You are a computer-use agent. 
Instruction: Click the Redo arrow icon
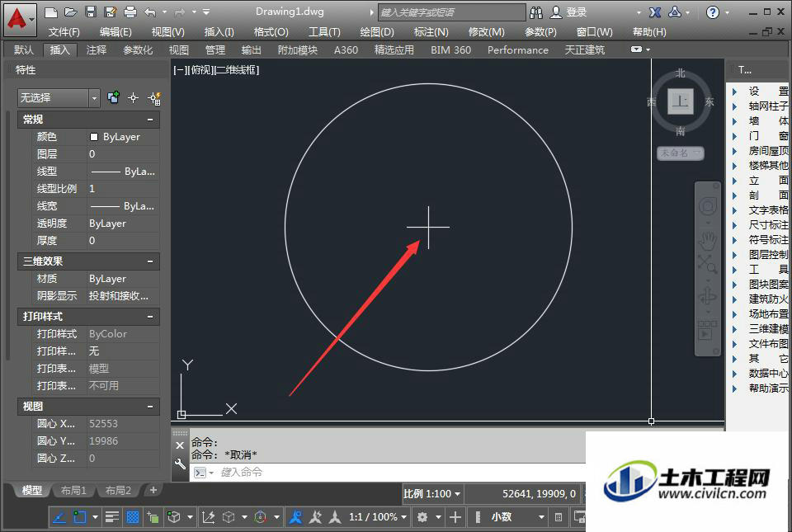(179, 12)
